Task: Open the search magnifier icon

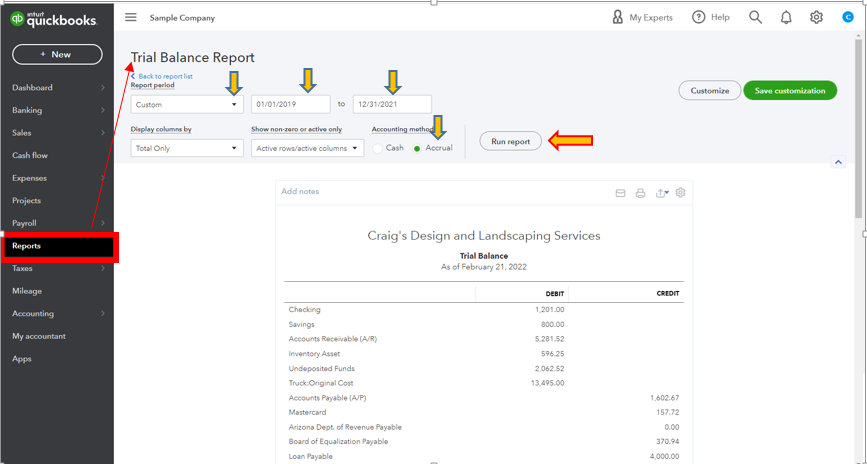Action: pyautogui.click(x=755, y=18)
